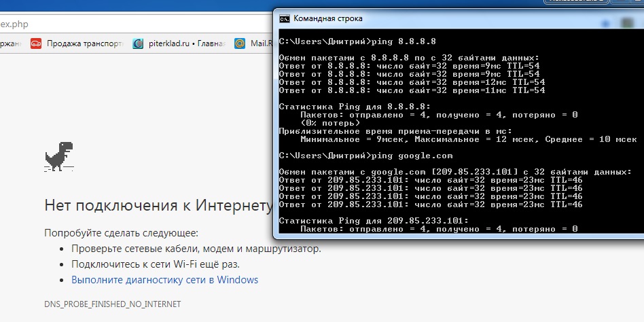Image resolution: width=644 pixels, height=322 pixels.
Task: Click the 'ping 8.8.8.8' command line
Action: (357, 41)
